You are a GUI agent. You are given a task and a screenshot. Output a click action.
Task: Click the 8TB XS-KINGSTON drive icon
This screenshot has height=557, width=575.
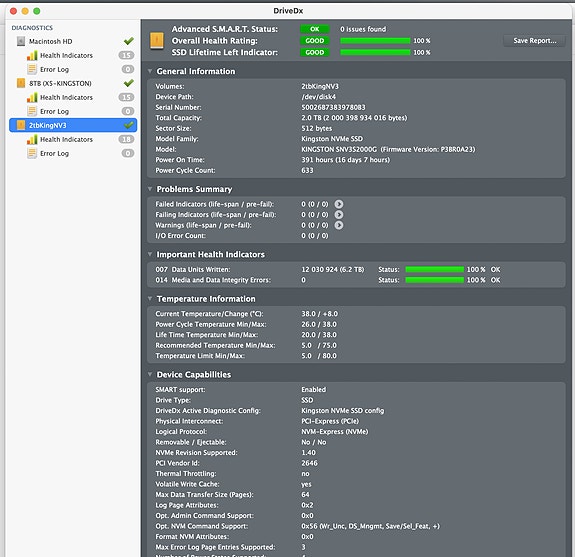coord(21,83)
